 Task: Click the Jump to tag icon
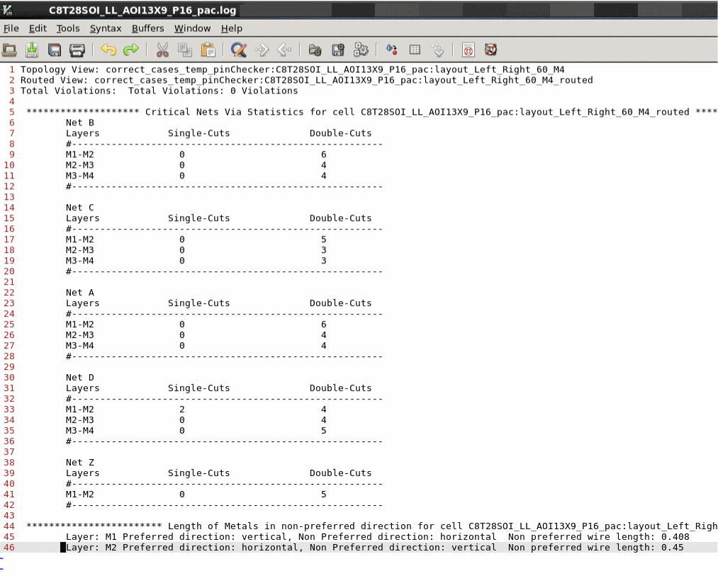tap(438, 50)
